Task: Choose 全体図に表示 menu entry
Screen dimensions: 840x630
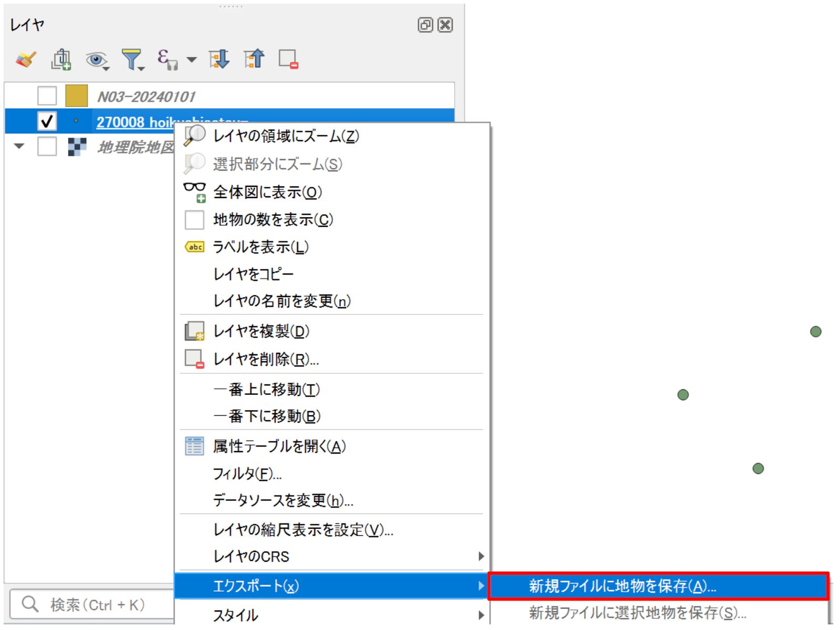Action: click(331, 192)
